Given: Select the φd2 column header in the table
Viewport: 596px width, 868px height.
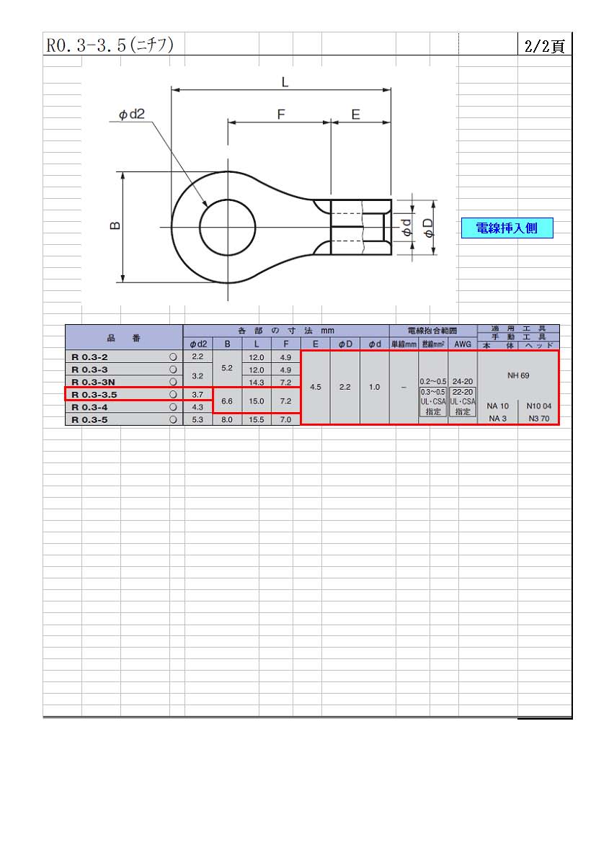Looking at the screenshot, I should [197, 344].
